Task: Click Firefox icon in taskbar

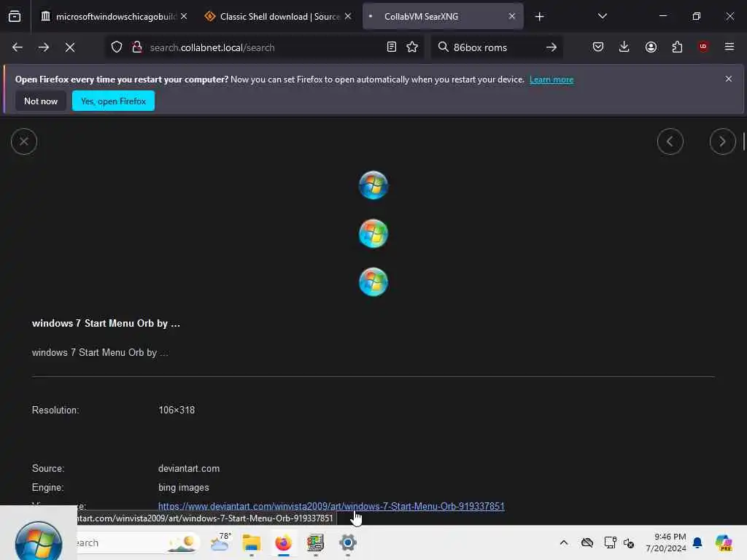Action: 284,542
